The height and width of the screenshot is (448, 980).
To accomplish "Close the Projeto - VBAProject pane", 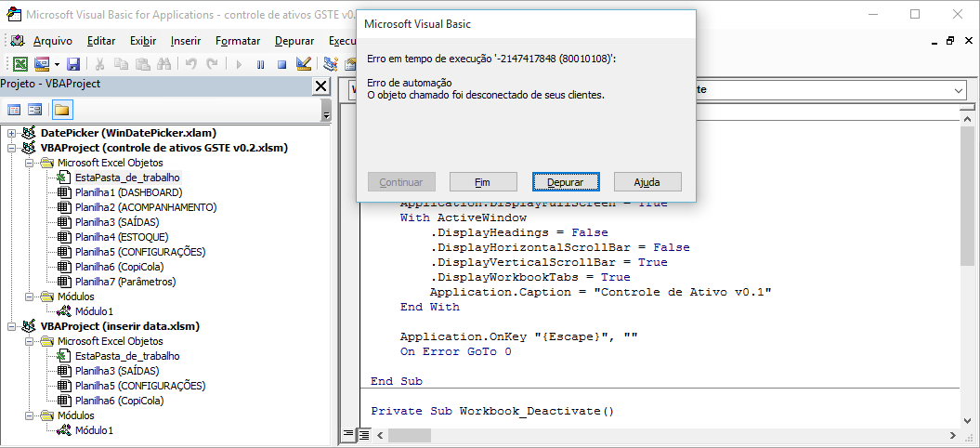I will click(321, 86).
